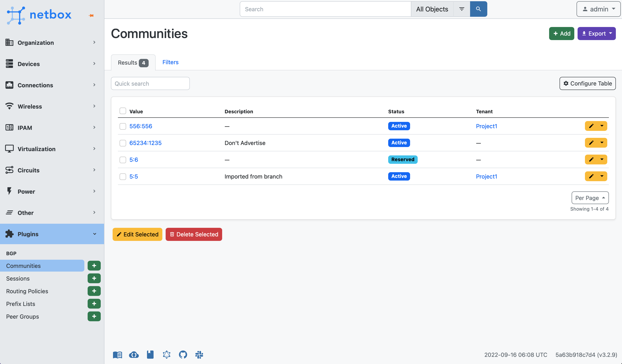
Task: Select the checkbox for community 5:5
Action: tap(123, 176)
